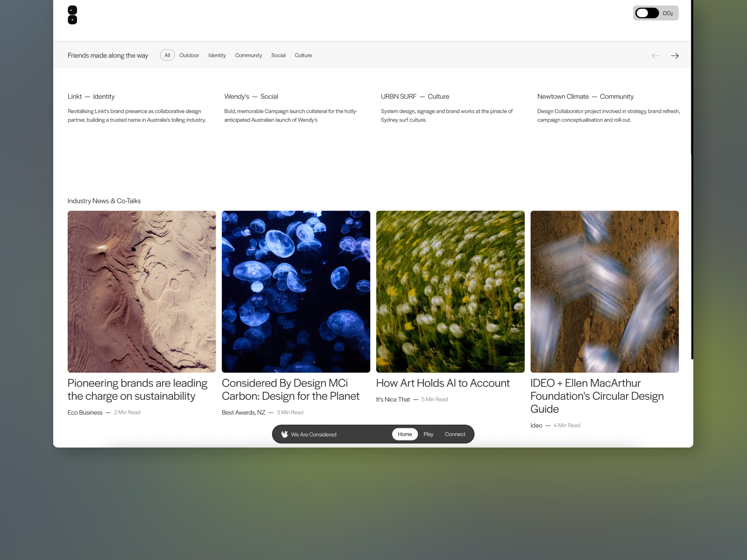Open the URBN SURF Culture project

click(x=415, y=97)
